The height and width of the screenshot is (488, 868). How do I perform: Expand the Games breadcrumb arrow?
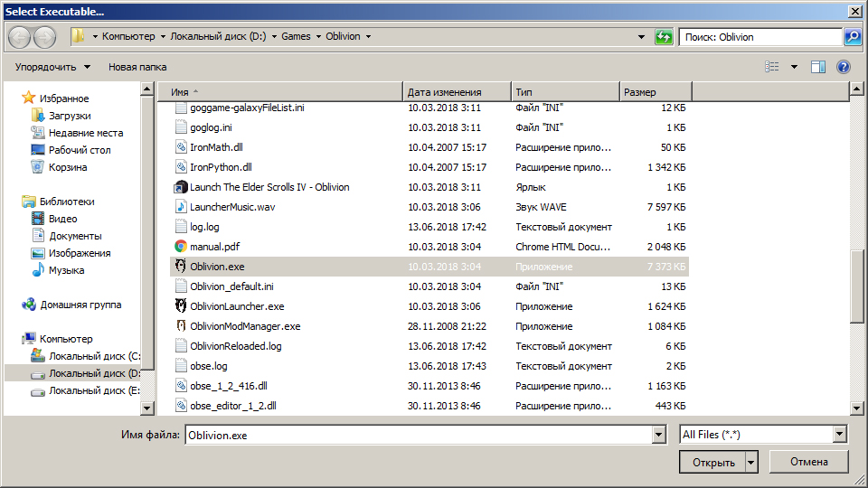coord(318,36)
